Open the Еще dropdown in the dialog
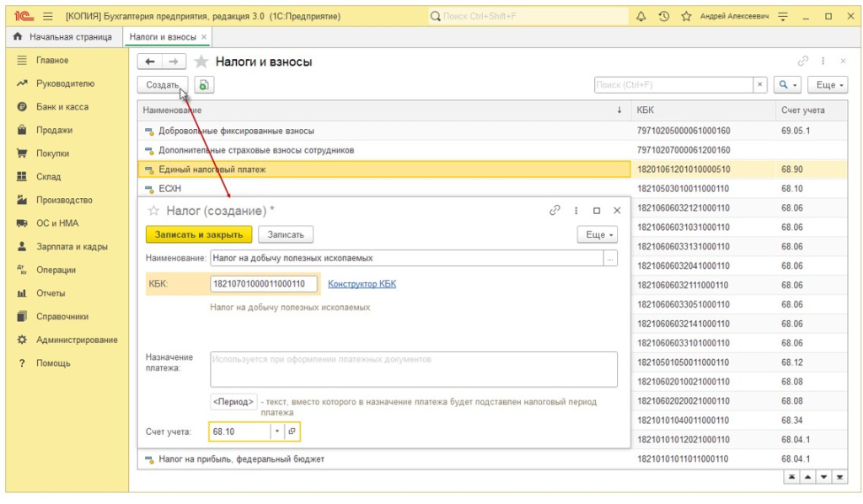Viewport: 863px width, 504px height. click(x=597, y=234)
